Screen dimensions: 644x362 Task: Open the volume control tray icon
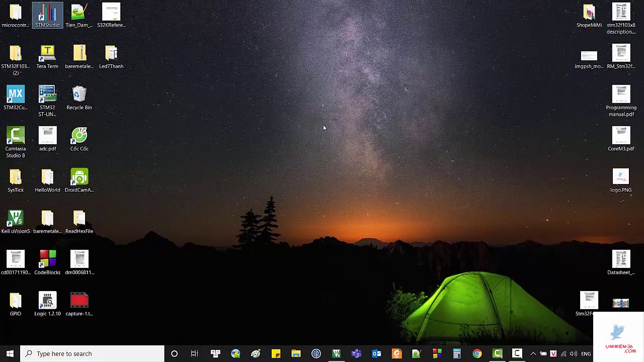574,353
